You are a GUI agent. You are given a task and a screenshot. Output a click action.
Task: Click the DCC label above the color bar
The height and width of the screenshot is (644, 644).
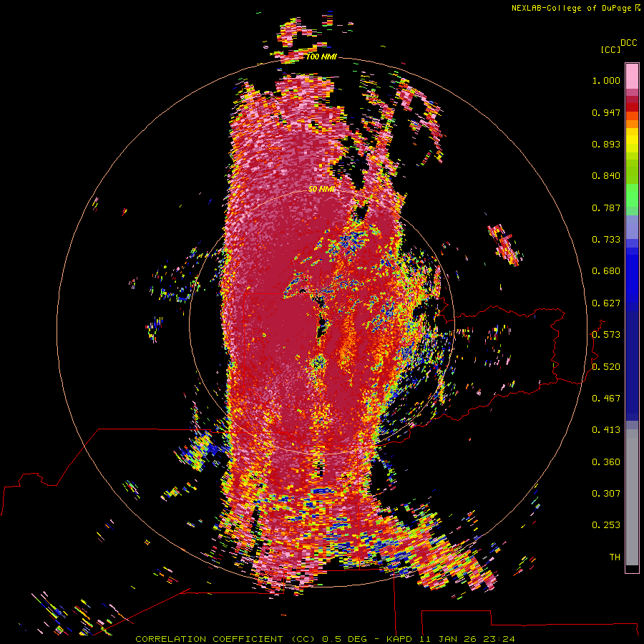pyautogui.click(x=629, y=43)
